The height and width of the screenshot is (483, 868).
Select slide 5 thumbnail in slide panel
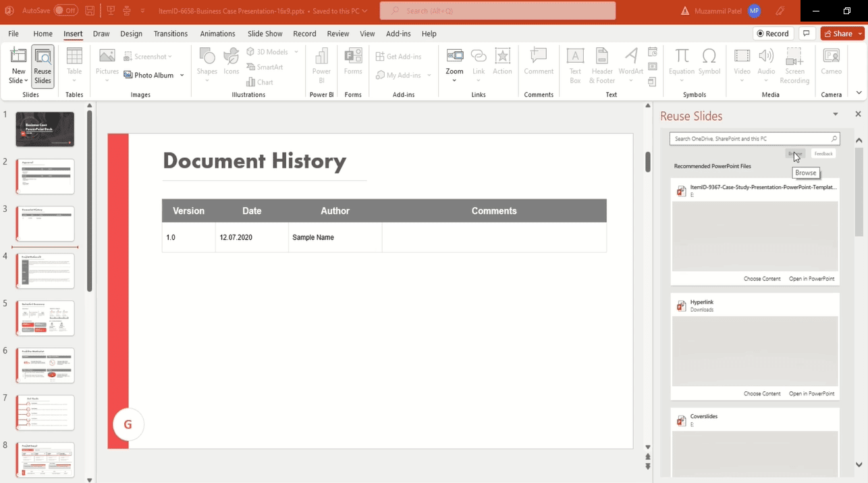point(45,318)
